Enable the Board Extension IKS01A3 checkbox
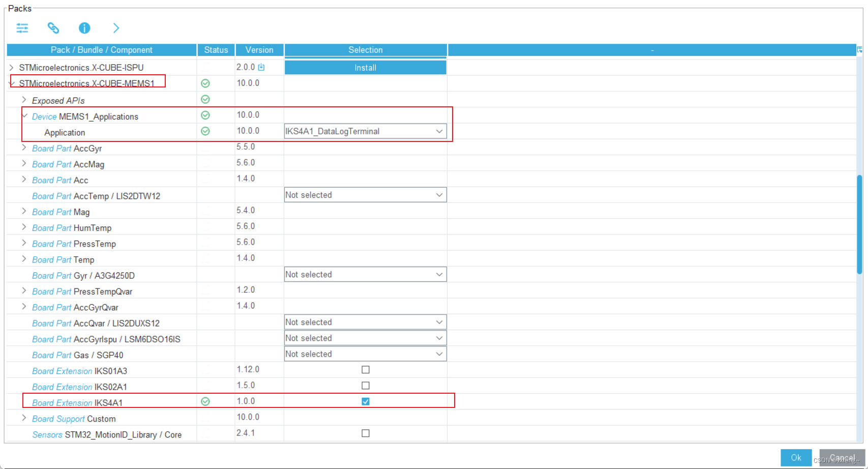 point(366,370)
